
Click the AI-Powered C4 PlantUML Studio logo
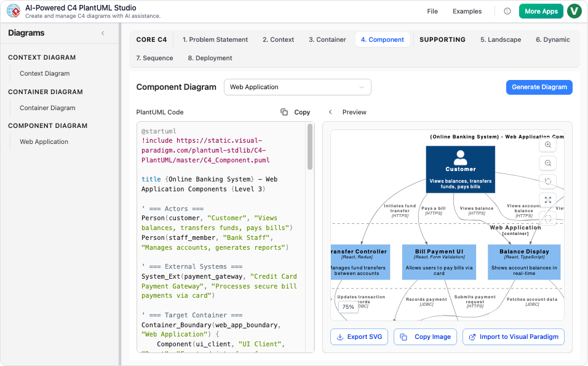[x=14, y=11]
